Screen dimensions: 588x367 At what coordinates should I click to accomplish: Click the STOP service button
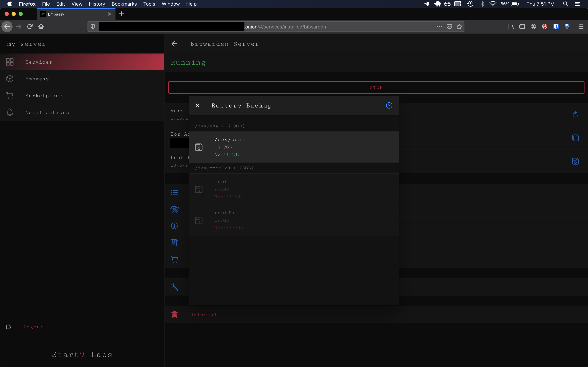pos(376,87)
